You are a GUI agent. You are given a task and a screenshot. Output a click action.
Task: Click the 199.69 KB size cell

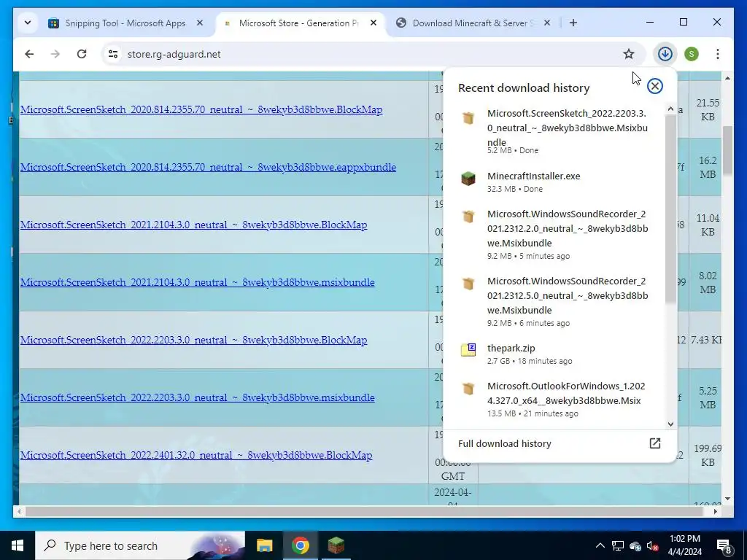point(708,455)
